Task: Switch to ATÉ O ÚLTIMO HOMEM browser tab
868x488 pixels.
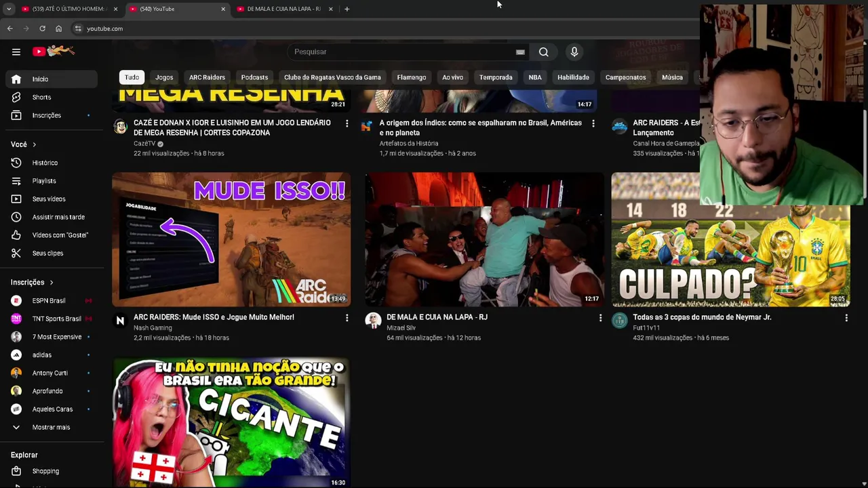Action: (69, 9)
